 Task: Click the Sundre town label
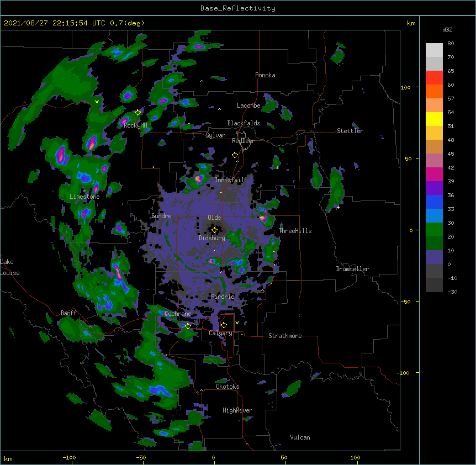tap(161, 216)
